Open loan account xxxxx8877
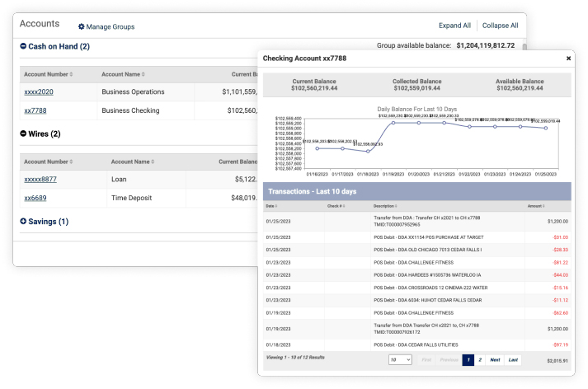The height and width of the screenshot is (389, 588). [40, 179]
